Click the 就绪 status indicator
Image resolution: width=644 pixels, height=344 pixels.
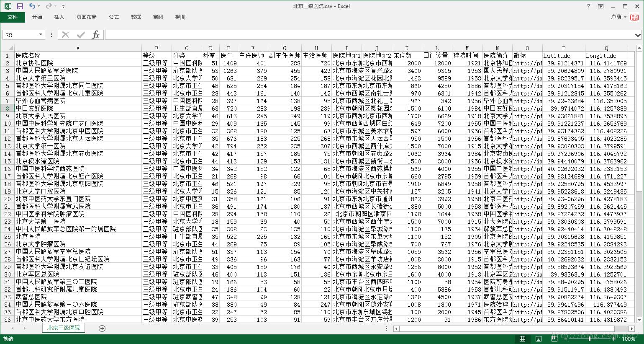pyautogui.click(x=8, y=339)
